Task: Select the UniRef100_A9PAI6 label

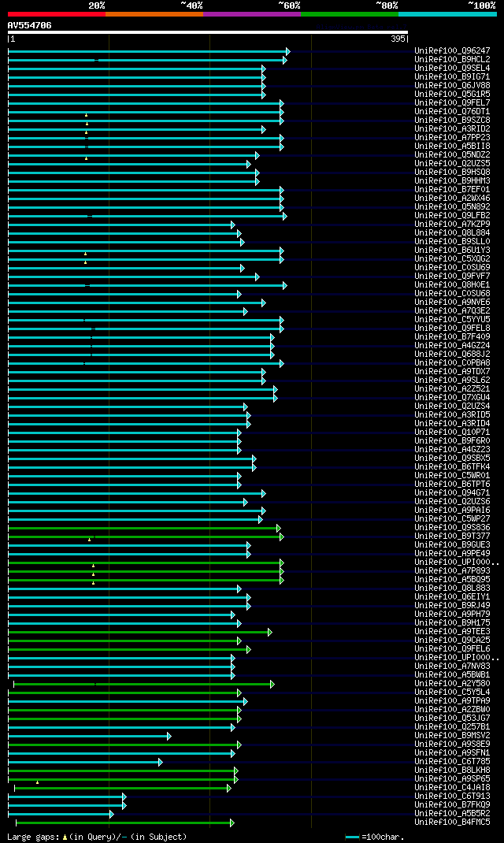Action: (x=452, y=511)
